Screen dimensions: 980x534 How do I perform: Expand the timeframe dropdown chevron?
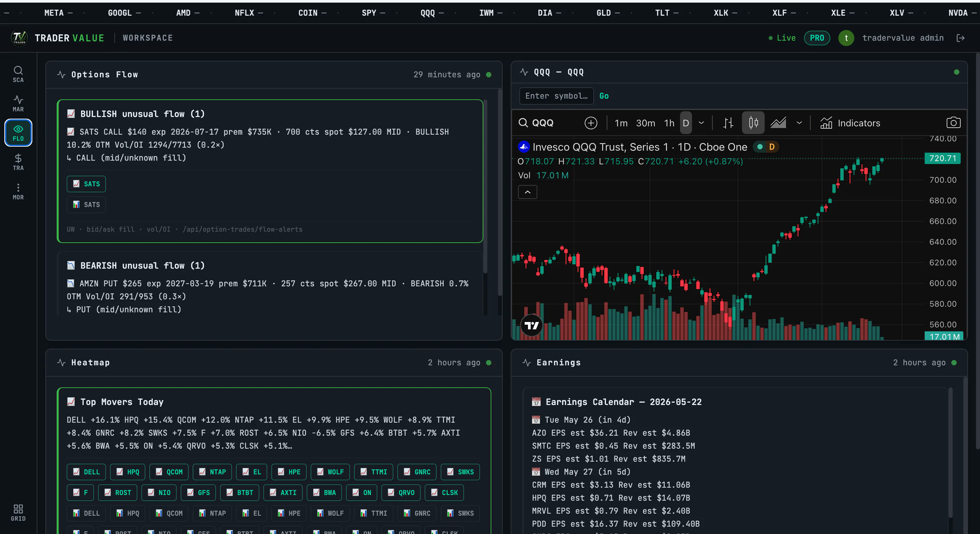coord(701,123)
